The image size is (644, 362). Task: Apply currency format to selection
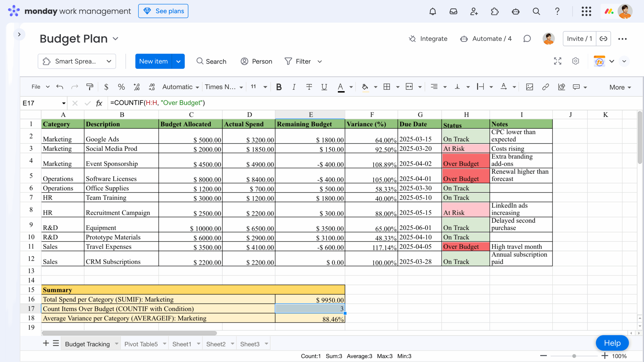106,87
